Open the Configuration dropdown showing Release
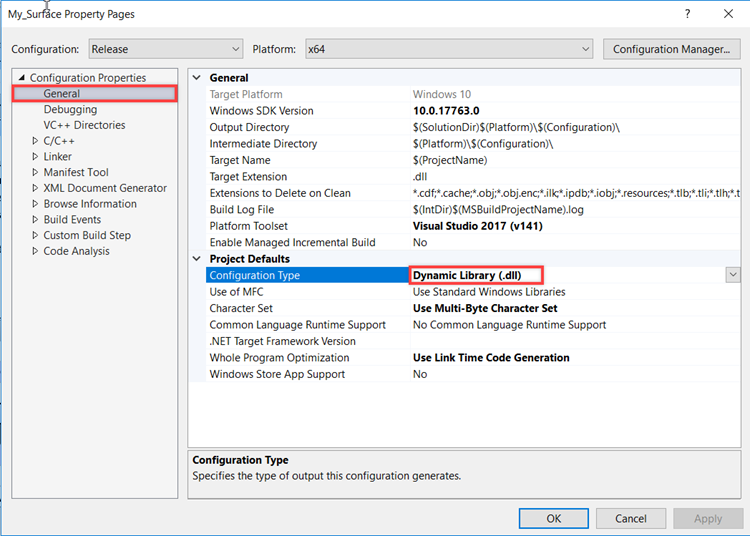Viewport: 750px width, 536px height. [x=165, y=49]
